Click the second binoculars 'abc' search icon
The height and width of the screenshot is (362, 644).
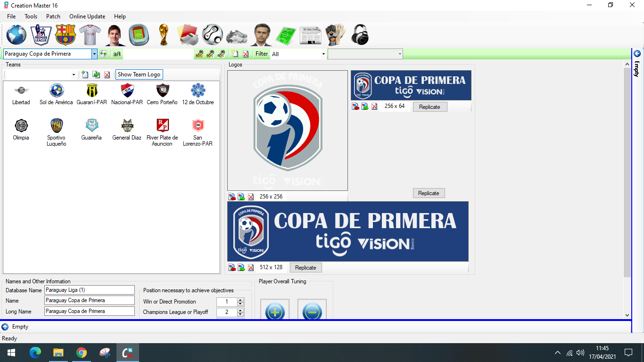pos(210,54)
